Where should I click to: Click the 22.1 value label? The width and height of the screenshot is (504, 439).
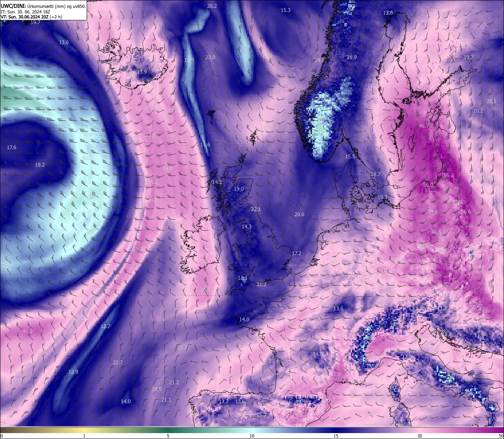256,209
